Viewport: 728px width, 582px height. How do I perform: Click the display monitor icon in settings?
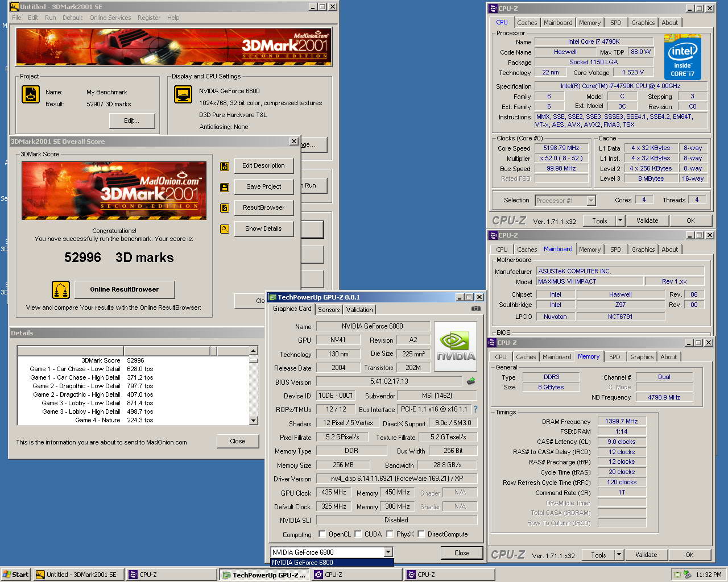tap(183, 94)
